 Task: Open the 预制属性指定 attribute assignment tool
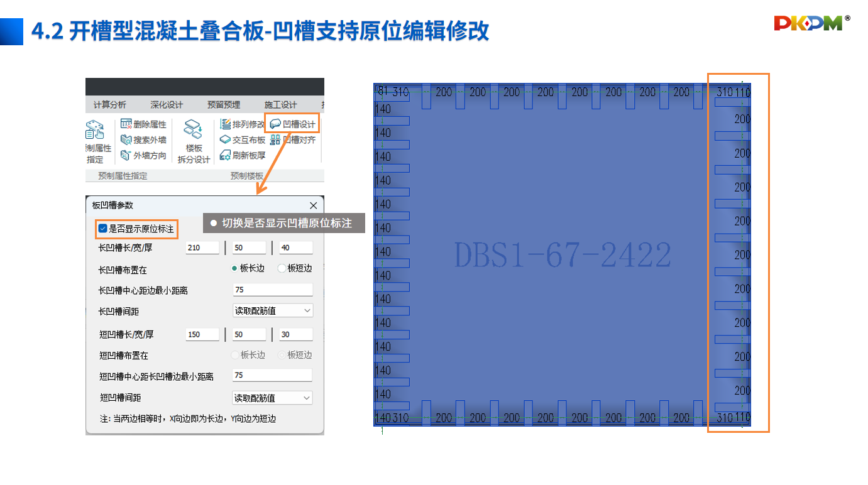98,142
